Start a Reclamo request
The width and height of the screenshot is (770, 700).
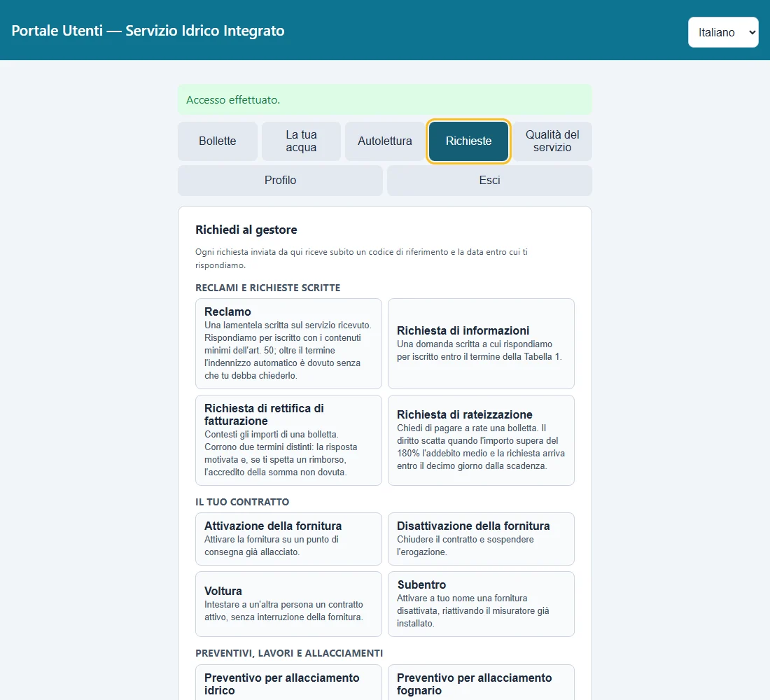(x=288, y=344)
